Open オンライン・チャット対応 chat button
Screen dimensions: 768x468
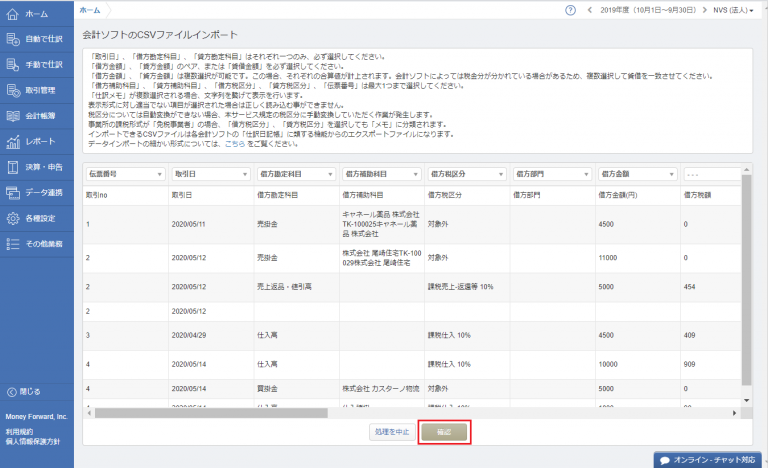(x=708, y=460)
